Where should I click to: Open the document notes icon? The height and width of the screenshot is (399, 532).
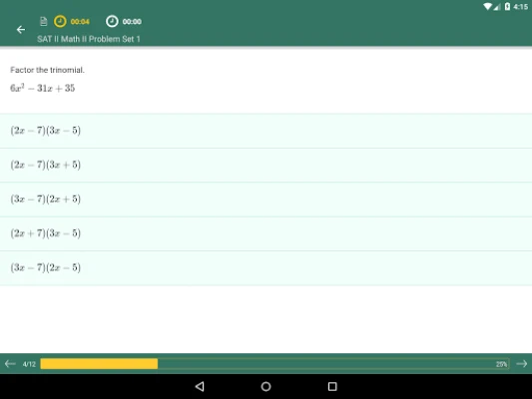pyautogui.click(x=44, y=21)
